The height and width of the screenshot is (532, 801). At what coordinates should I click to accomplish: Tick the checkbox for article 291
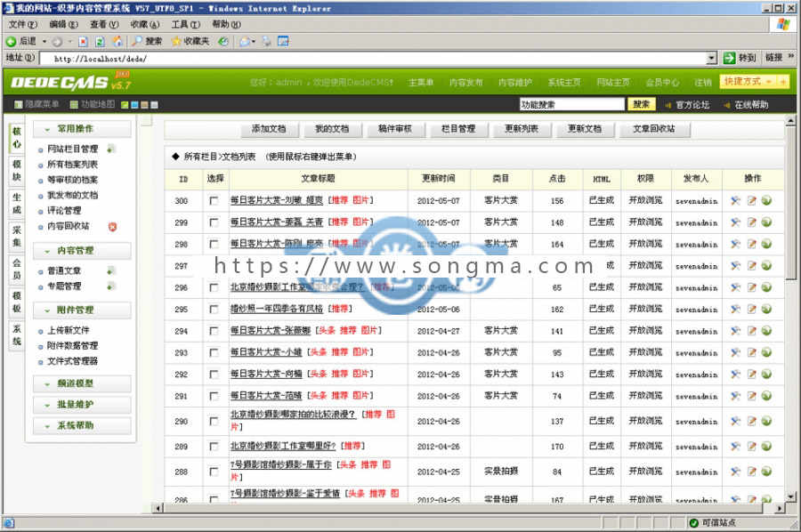pos(214,396)
